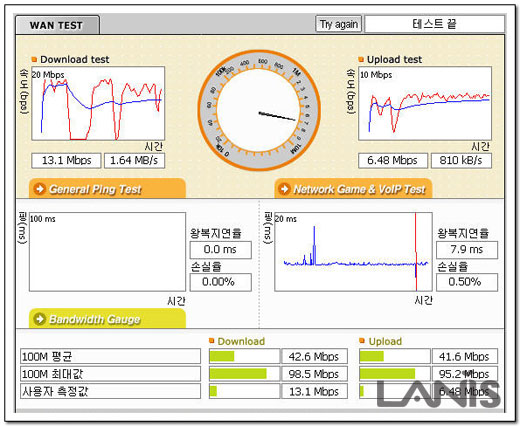Viewport: 520px width, 426px height.
Task: Select the 테스트 끝 status field
Action: click(435, 24)
